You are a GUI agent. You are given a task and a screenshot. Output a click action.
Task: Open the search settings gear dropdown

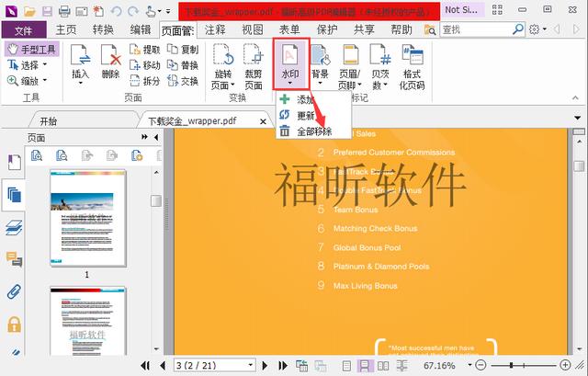[x=537, y=29]
